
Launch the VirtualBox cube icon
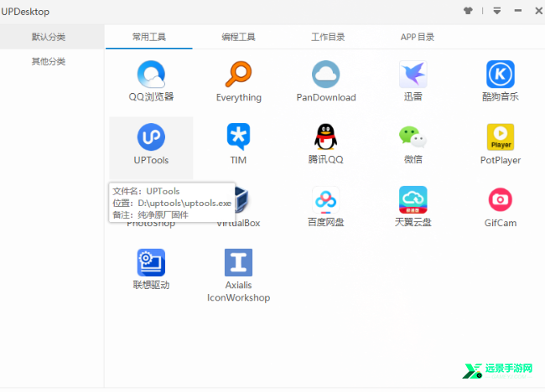click(x=241, y=200)
